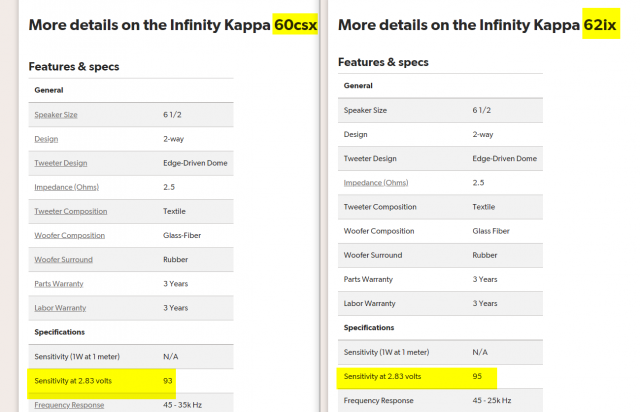
Task: Open Impedance (Ohms) link in 60csx panel
Action: coord(66,187)
